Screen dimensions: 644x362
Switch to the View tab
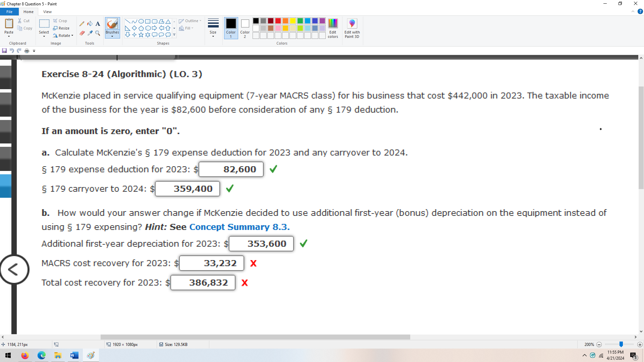(47, 11)
